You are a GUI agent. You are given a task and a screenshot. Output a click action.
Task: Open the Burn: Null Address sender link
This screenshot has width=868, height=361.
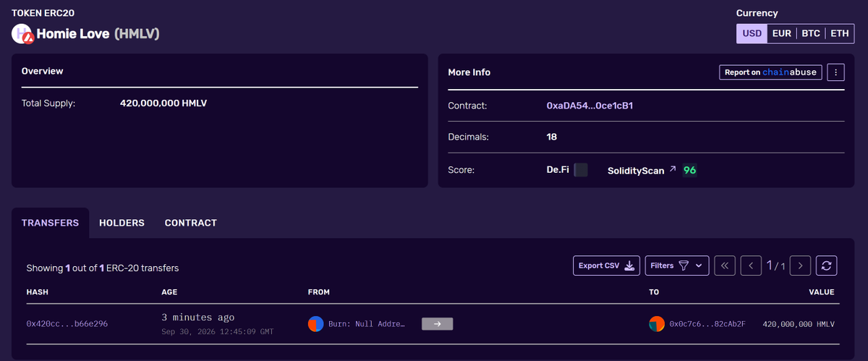click(x=366, y=324)
